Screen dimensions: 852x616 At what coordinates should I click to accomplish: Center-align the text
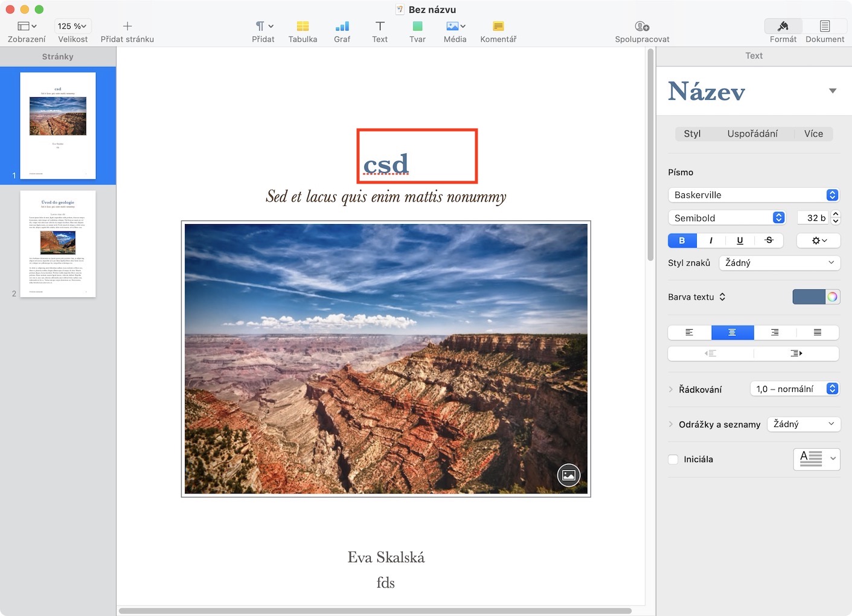[x=732, y=333]
